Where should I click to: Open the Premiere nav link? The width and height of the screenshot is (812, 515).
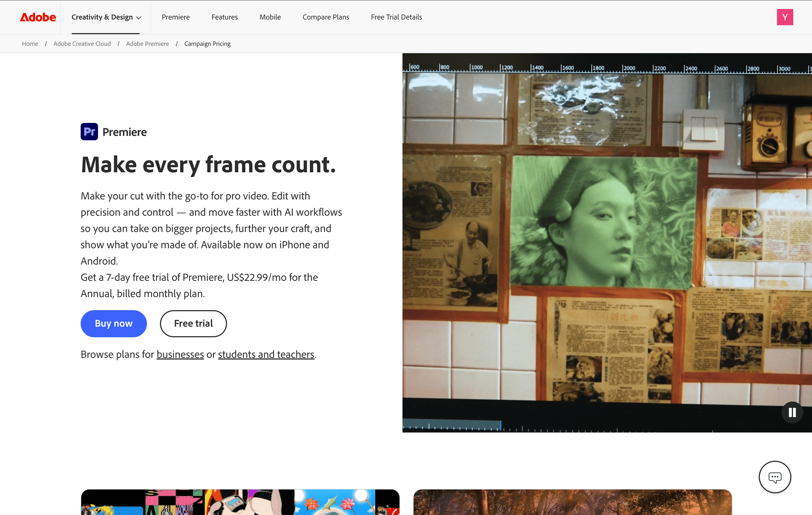(176, 17)
